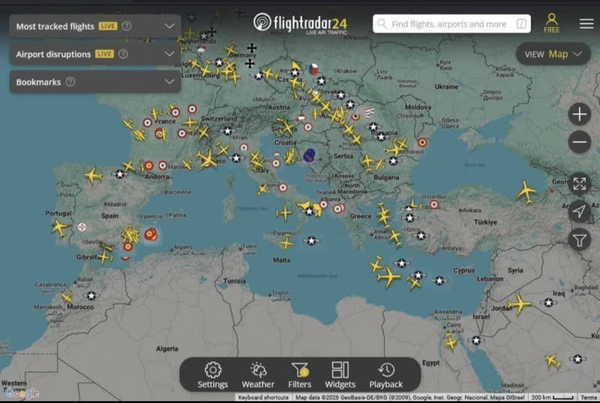
Task: Open the VIEW Map dropdown
Action: click(x=553, y=54)
